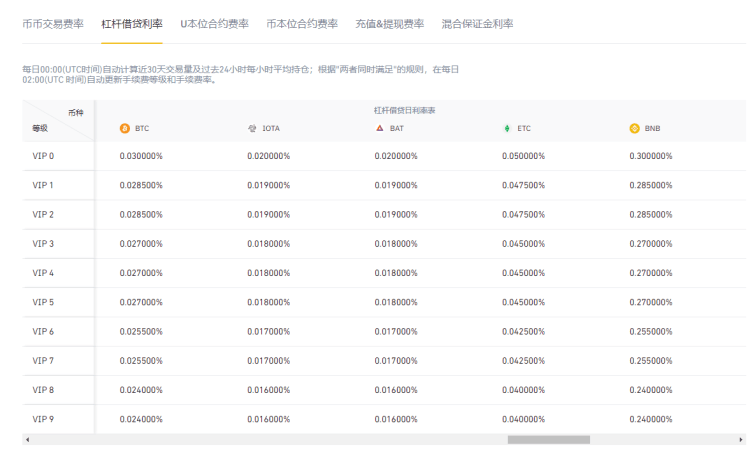The width and height of the screenshot is (750, 454).
Task: Select the VIP 0 row label
Action: pyautogui.click(x=43, y=156)
